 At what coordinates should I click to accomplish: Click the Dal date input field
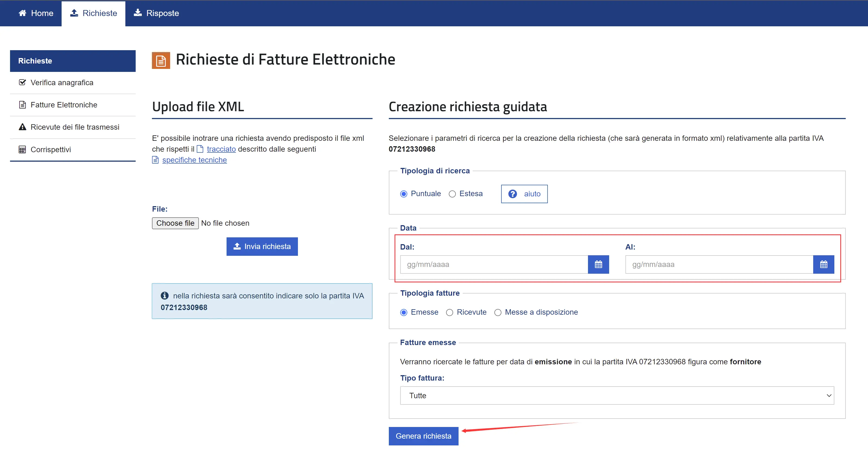[x=494, y=264]
